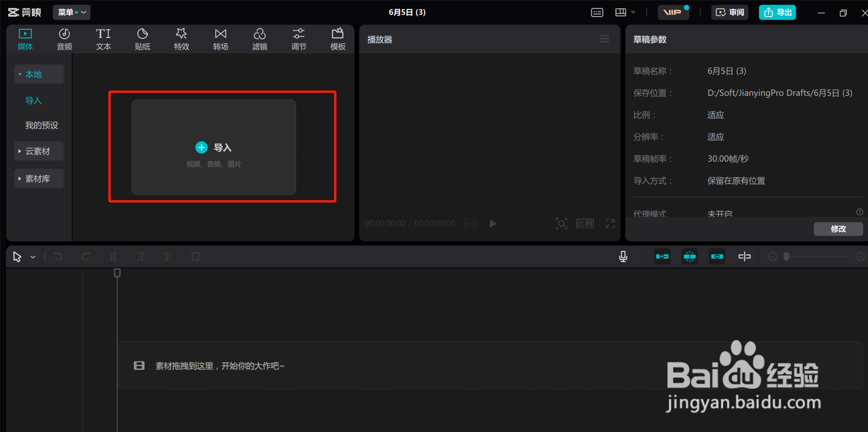The height and width of the screenshot is (432, 868).
Task: Click the 保留在原有位置 import method value
Action: pyautogui.click(x=736, y=181)
